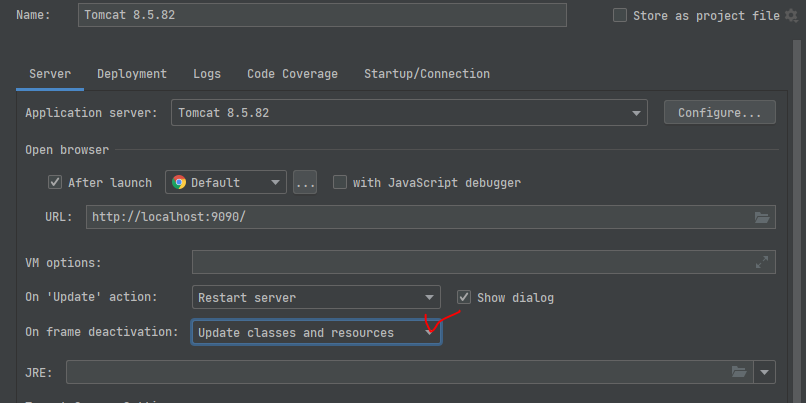Switch to the Code Coverage tab
This screenshot has width=806, height=403.
(x=292, y=74)
